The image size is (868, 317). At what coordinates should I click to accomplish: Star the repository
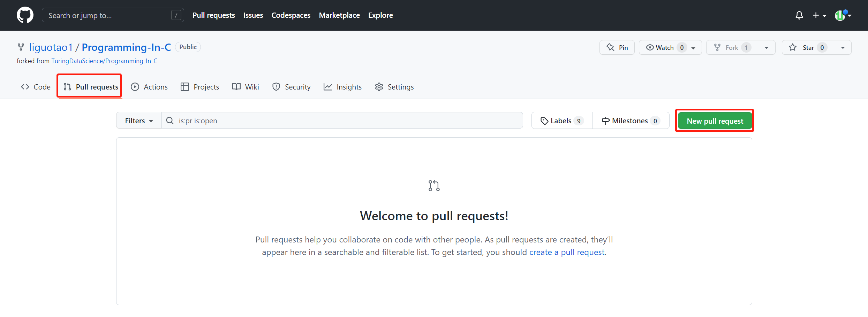pyautogui.click(x=807, y=47)
